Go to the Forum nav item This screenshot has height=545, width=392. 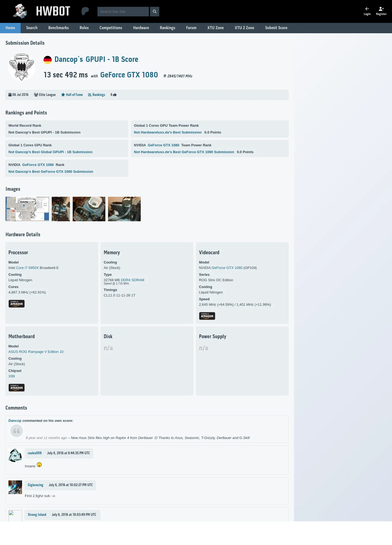pos(191,28)
